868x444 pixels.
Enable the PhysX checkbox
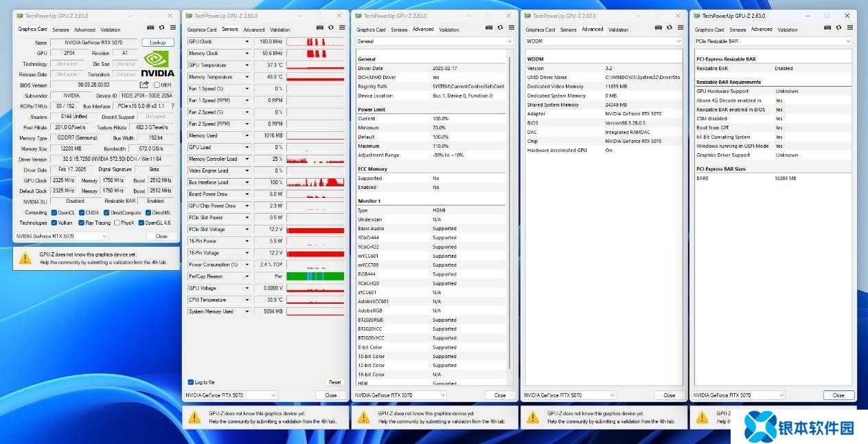pyautogui.click(x=117, y=223)
